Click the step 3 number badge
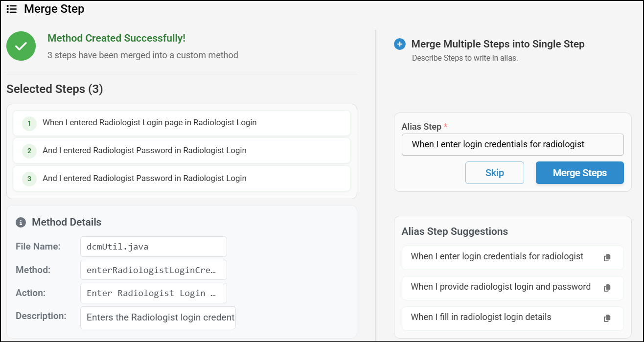This screenshot has width=644, height=342. pos(29,179)
